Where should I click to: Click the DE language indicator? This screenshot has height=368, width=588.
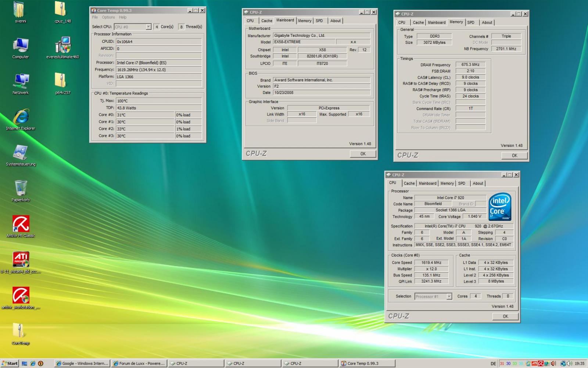[493, 364]
